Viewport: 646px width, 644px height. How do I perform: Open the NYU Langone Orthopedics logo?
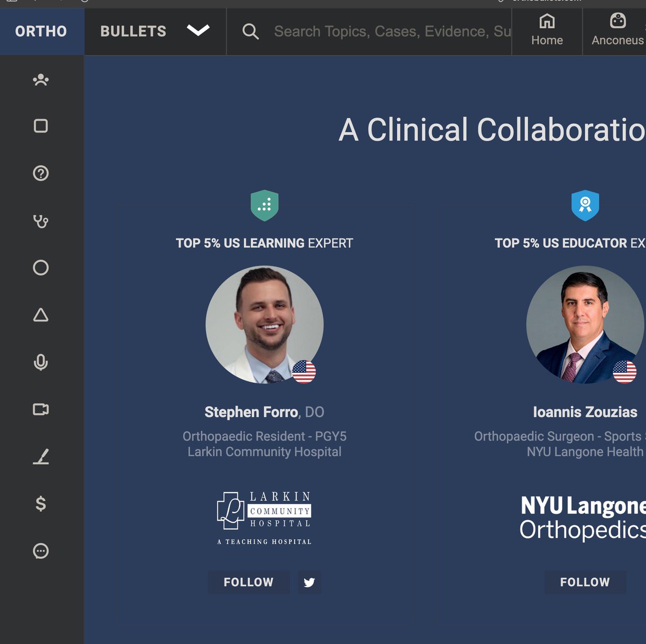point(582,518)
